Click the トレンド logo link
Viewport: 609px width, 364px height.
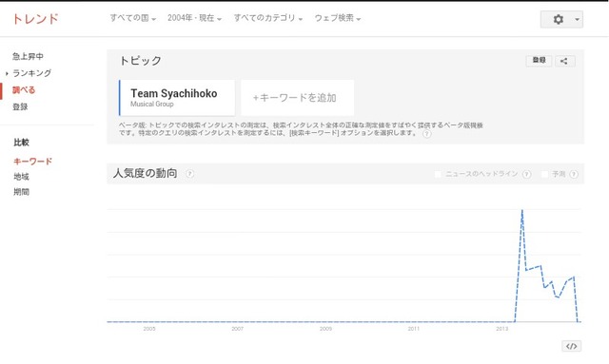click(x=36, y=19)
